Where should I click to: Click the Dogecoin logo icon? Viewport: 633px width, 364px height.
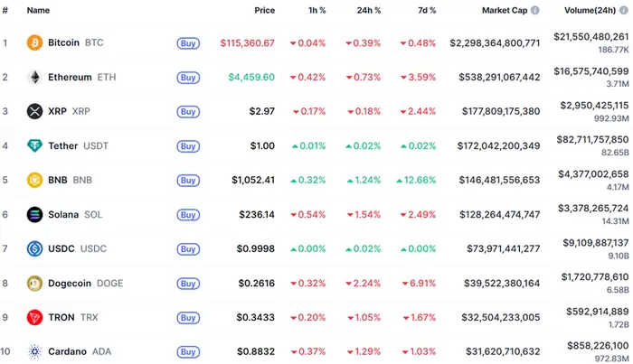(x=34, y=283)
